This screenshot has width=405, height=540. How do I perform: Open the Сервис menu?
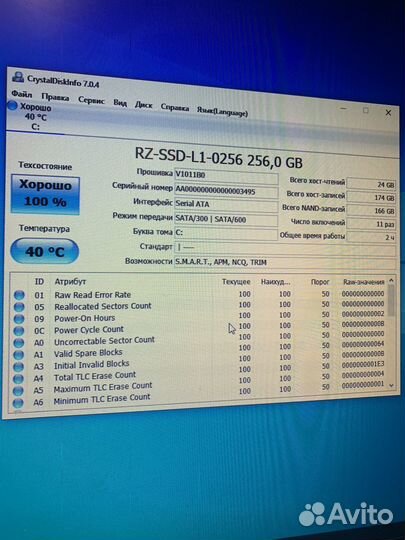(x=91, y=100)
